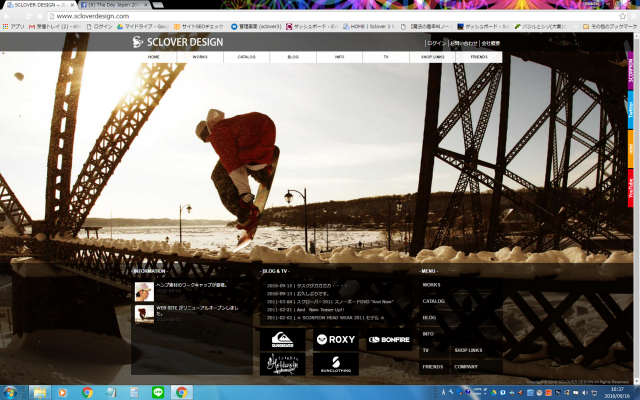Open the Gmail 受信トレイ bookmark
The width and height of the screenshot is (640, 400).
55,27
